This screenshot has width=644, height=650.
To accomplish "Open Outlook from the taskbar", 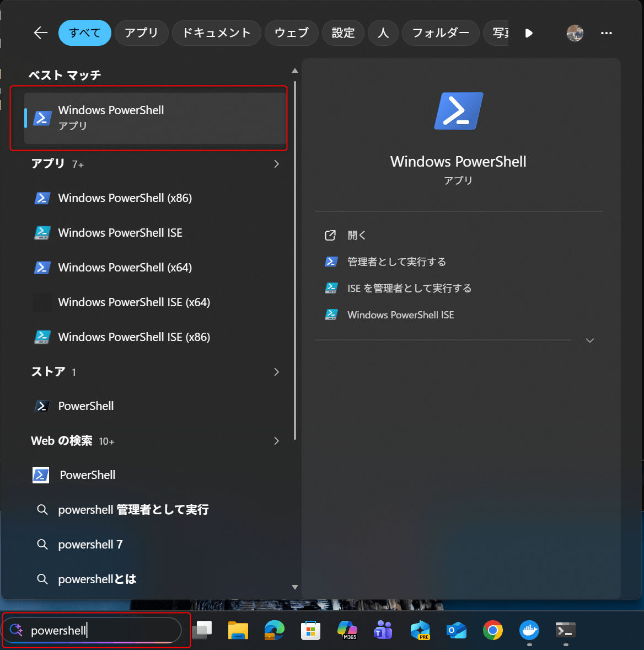I will pyautogui.click(x=457, y=631).
